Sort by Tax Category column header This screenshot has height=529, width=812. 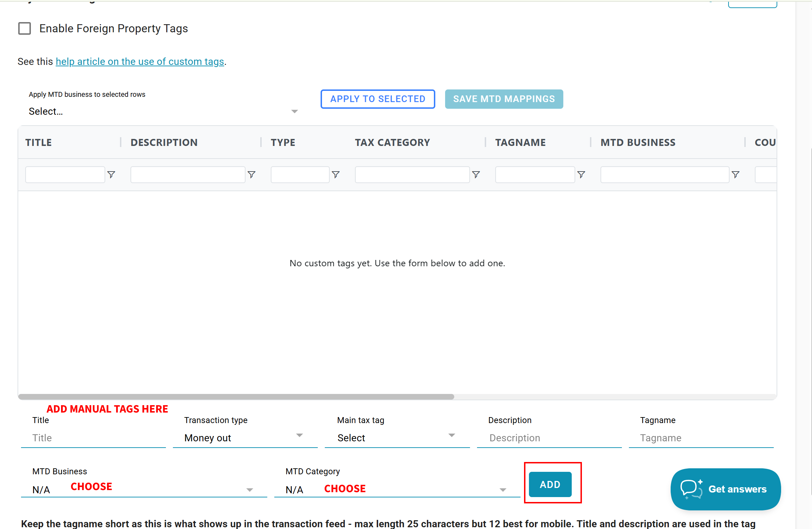pos(392,142)
